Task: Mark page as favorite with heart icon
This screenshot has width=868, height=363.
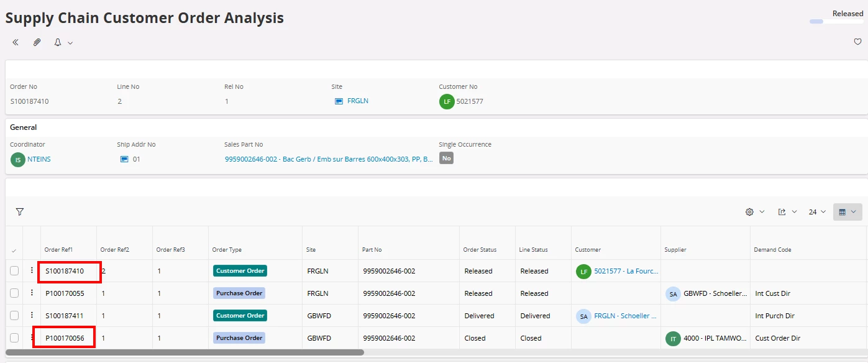Action: click(858, 42)
